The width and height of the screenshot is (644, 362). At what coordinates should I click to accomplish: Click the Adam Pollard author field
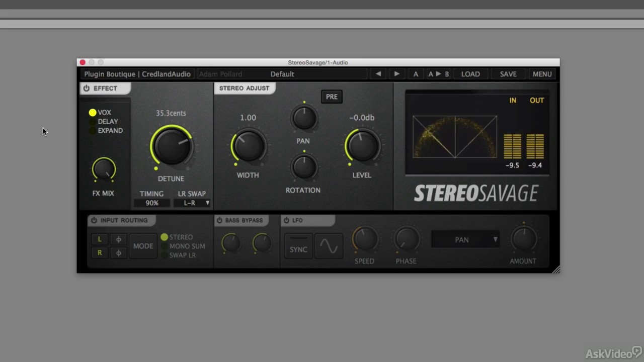tap(220, 74)
